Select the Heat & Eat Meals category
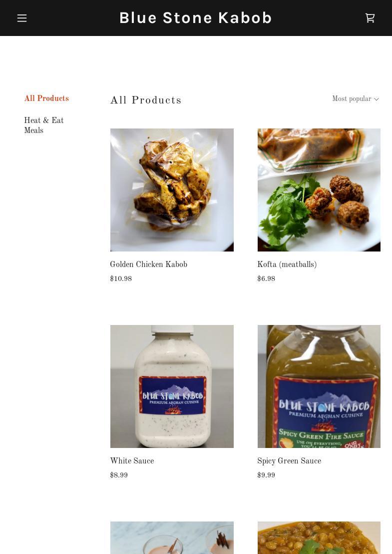 (44, 125)
